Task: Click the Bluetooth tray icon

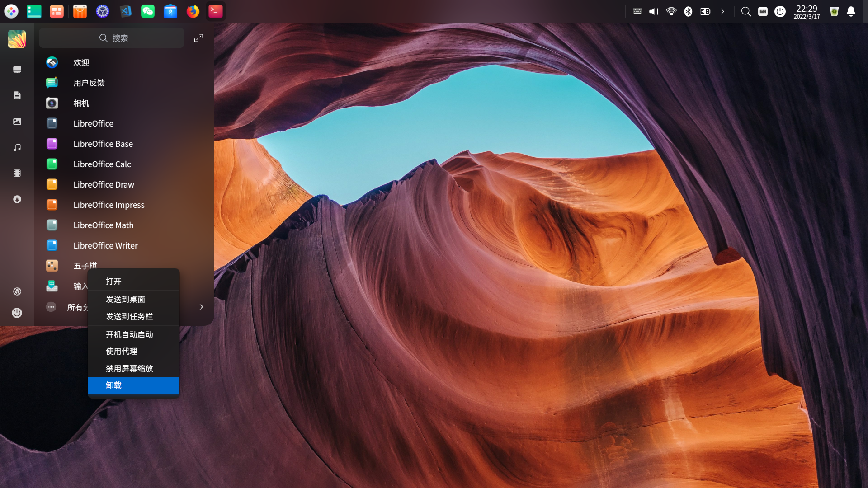Action: click(x=688, y=12)
